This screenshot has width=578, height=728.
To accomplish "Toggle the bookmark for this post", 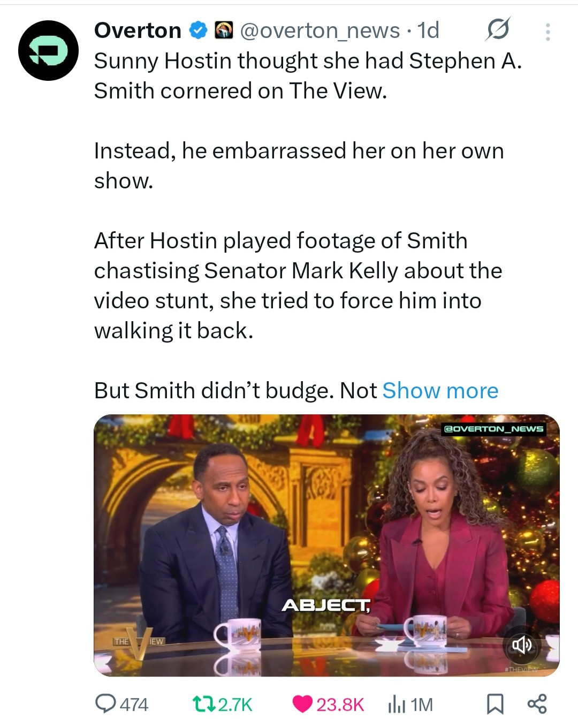I will (x=495, y=704).
